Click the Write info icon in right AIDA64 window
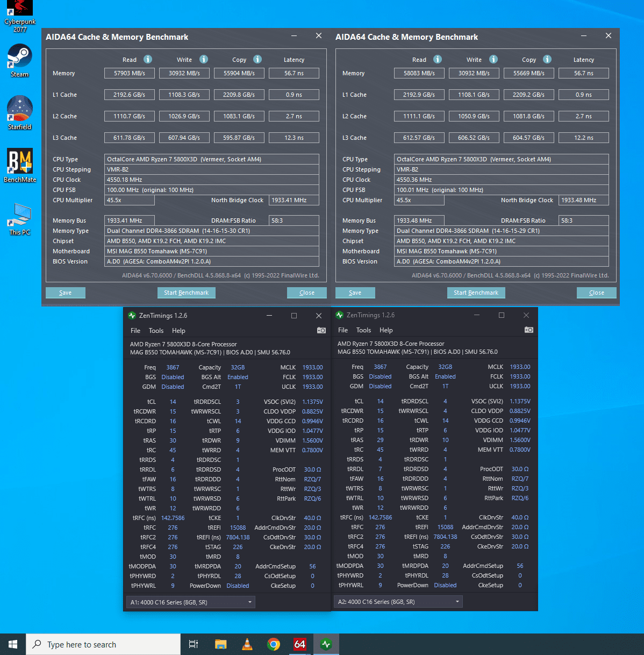 coord(493,59)
